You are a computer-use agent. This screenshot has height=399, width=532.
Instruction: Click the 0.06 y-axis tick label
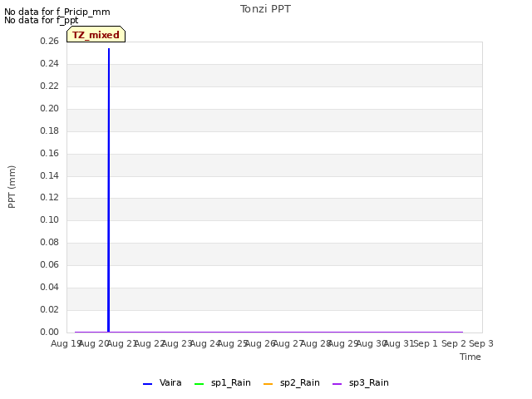coord(49,264)
